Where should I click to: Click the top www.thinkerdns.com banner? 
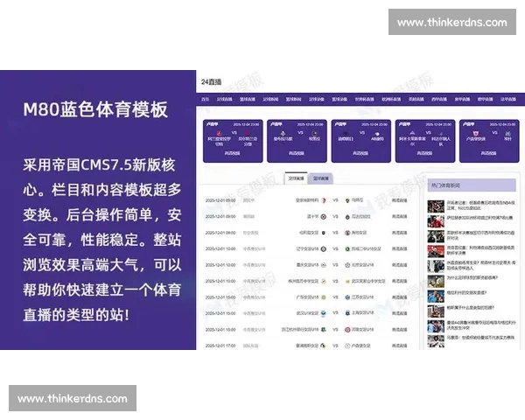tap(452, 22)
